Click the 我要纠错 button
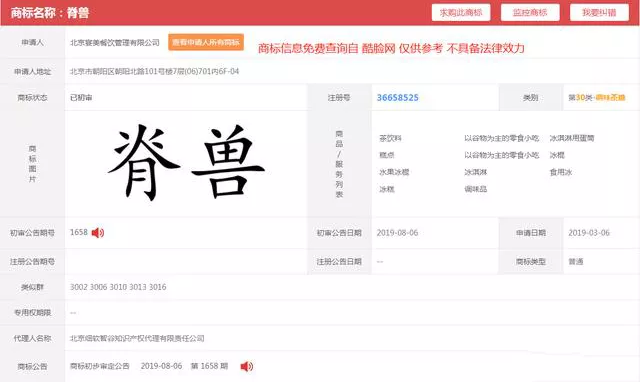This screenshot has height=387, width=642. (600, 13)
